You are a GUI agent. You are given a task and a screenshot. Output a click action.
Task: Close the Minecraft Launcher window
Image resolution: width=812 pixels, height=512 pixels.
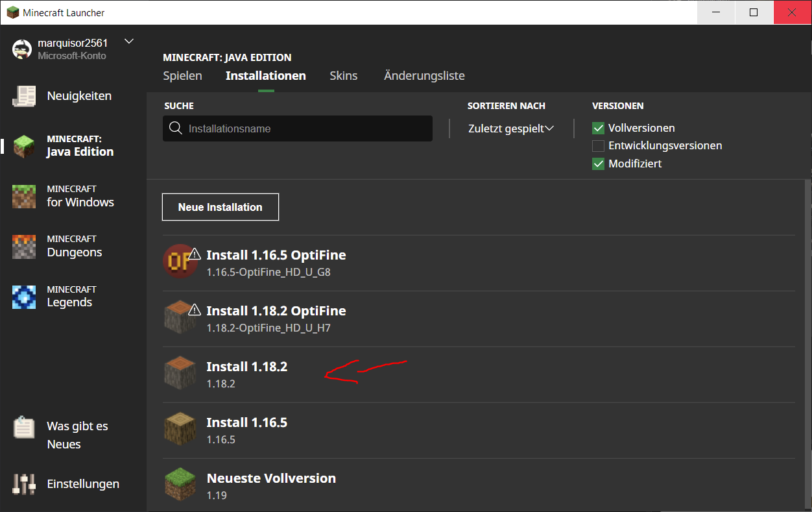click(x=791, y=12)
